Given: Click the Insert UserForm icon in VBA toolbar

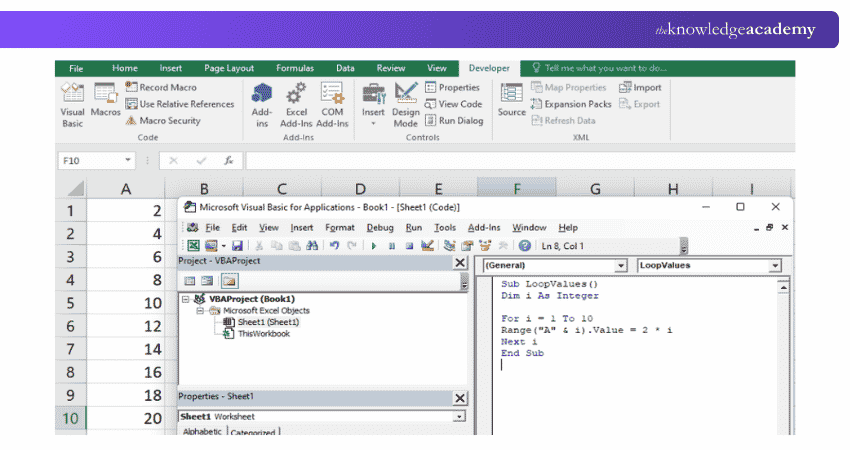Looking at the screenshot, I should (x=211, y=246).
